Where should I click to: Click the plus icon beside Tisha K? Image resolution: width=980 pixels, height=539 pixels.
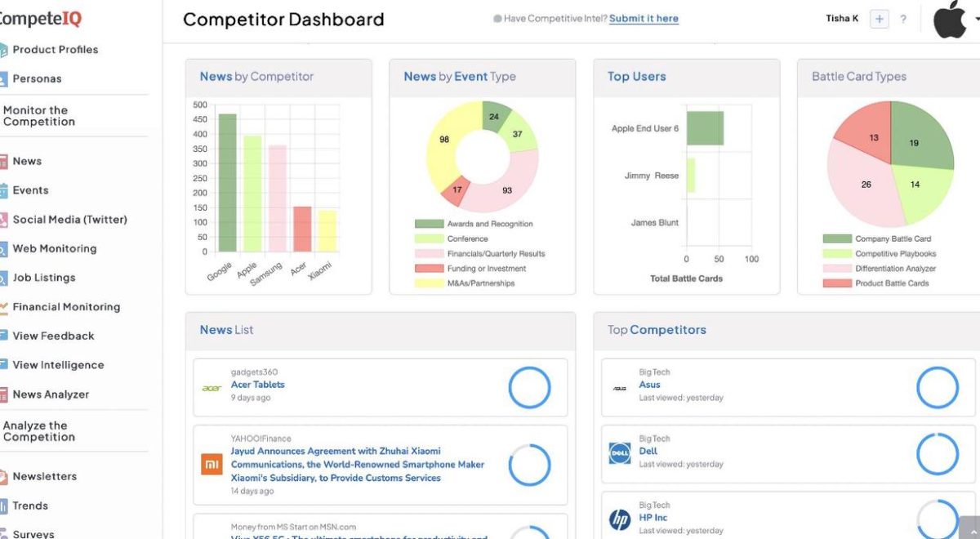click(879, 19)
